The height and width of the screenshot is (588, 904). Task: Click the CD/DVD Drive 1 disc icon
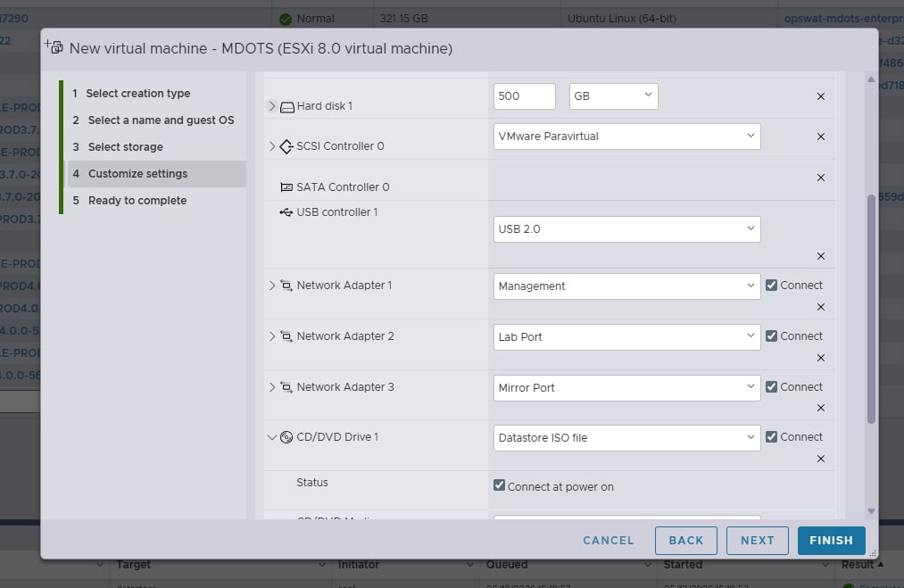tap(286, 437)
